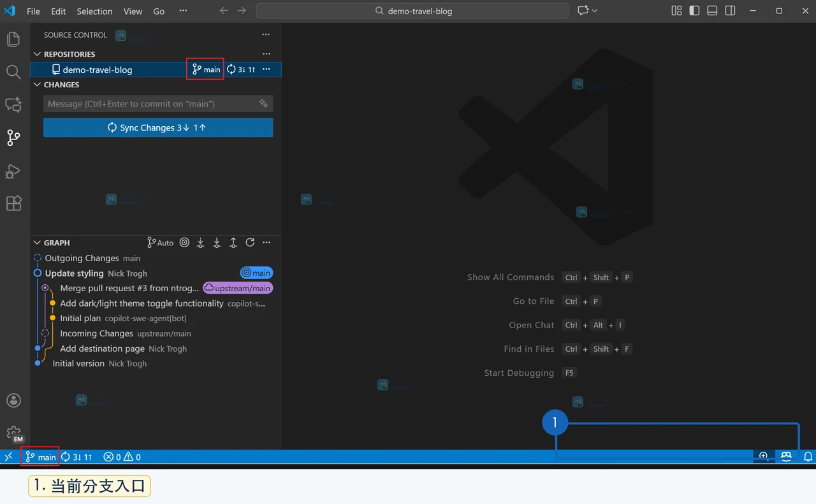
Task: Open the Accounts icon in activity bar
Action: coord(13,401)
